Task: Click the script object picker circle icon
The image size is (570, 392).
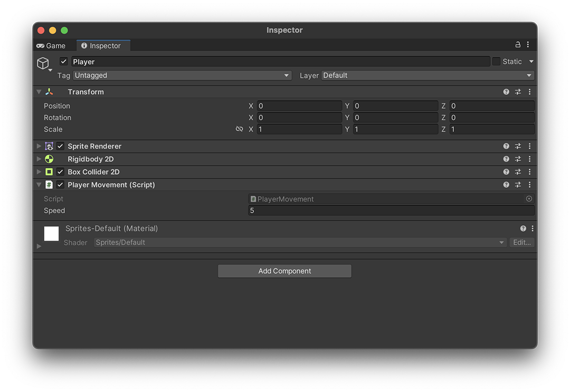Action: click(529, 199)
